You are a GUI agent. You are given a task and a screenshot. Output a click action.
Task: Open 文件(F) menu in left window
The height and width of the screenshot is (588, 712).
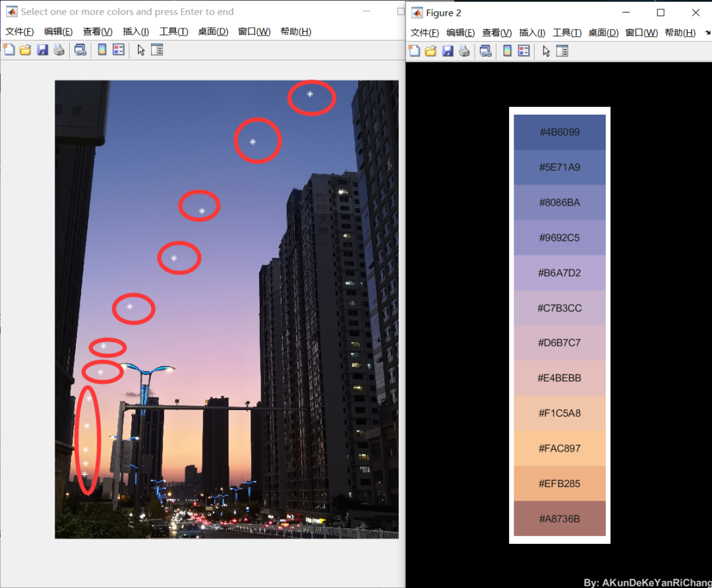point(20,32)
